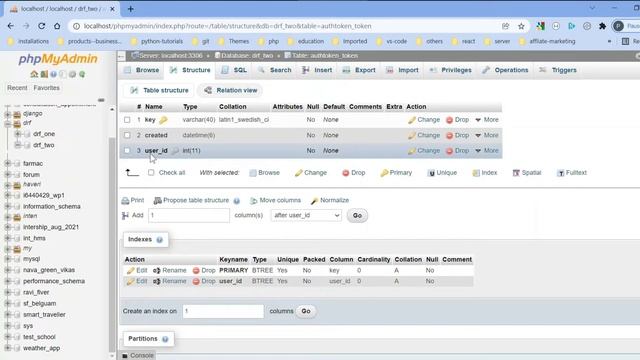Open the Insert tab
Image resolution: width=640 pixels, height=360 pixels.
coord(317,70)
